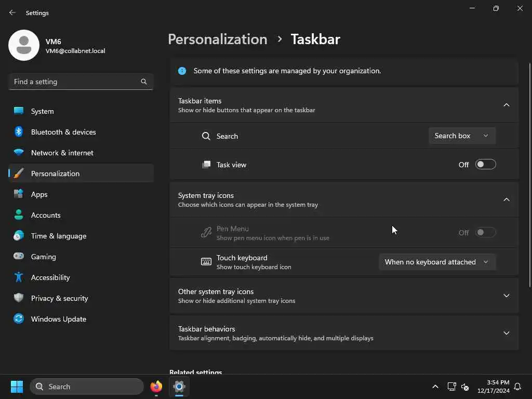This screenshot has height=399, width=532.
Task: Click the back arrow in Settings
Action: point(12,12)
